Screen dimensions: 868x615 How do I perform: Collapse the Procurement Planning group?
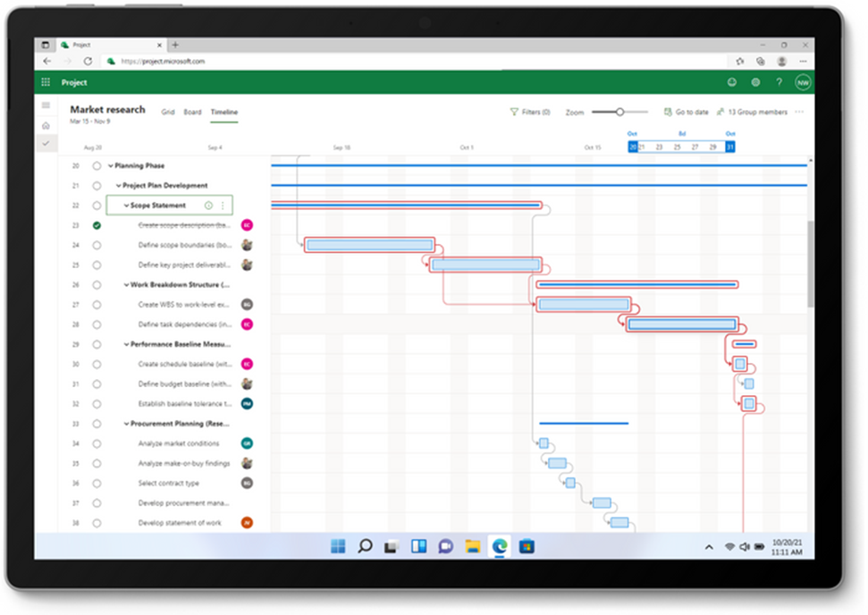tap(126, 424)
